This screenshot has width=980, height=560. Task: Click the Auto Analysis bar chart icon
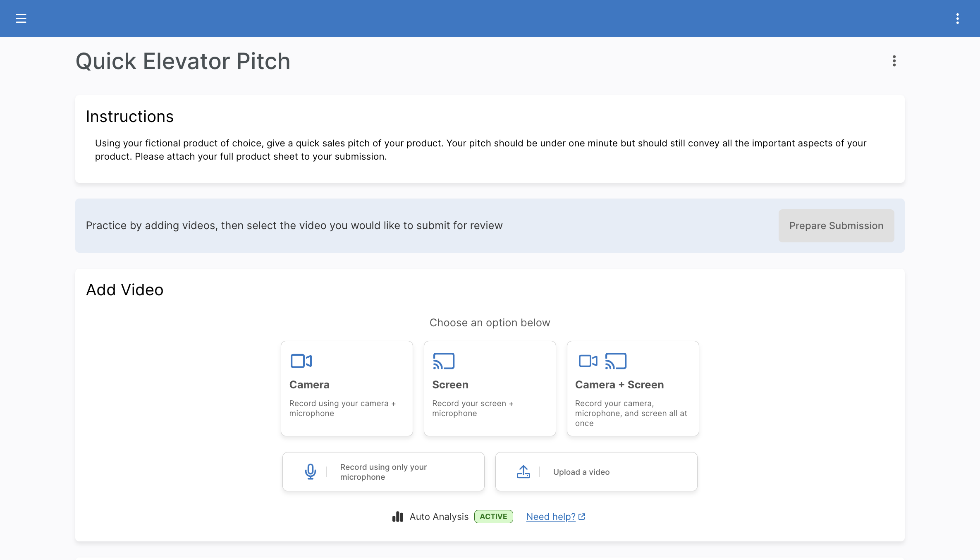coord(397,517)
